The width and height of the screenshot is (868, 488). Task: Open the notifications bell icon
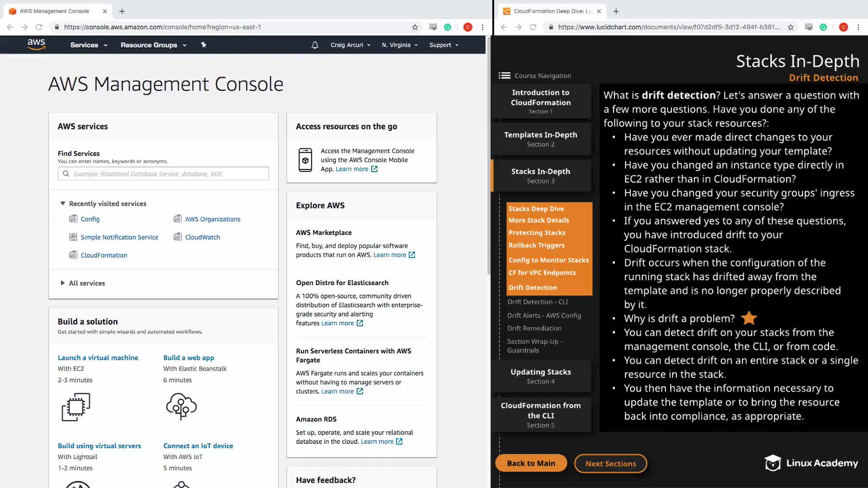tap(315, 45)
